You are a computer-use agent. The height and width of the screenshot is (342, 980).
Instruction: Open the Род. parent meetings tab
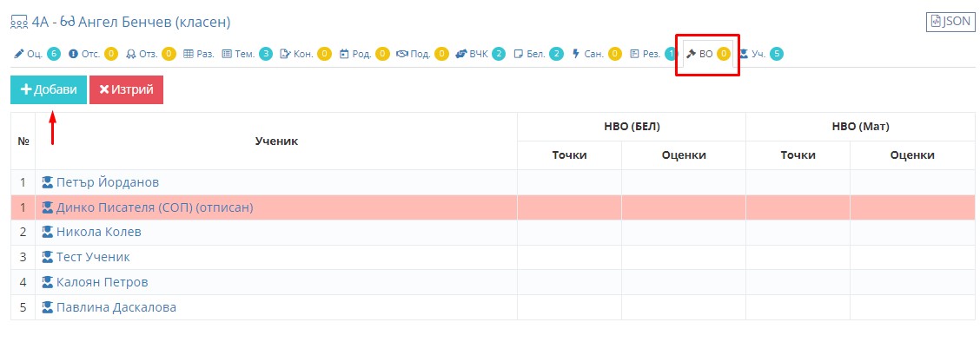[364, 55]
